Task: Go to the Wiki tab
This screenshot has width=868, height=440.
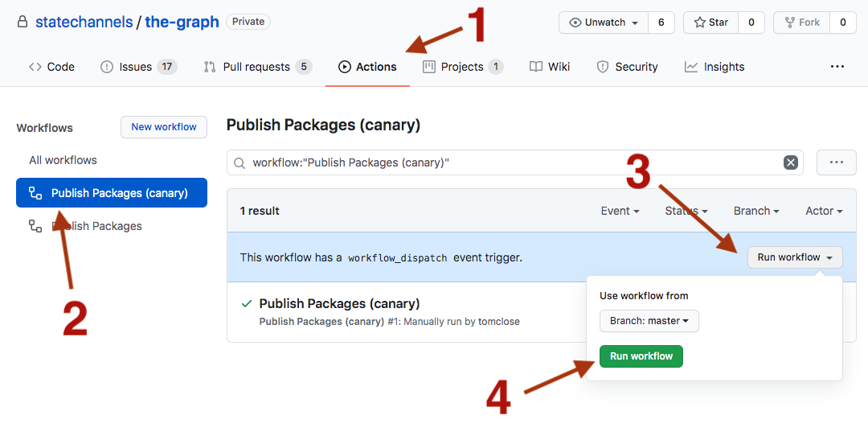Action: pos(550,67)
